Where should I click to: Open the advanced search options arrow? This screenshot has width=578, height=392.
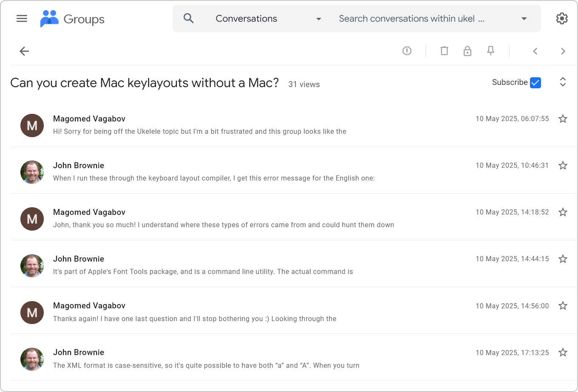(x=524, y=19)
